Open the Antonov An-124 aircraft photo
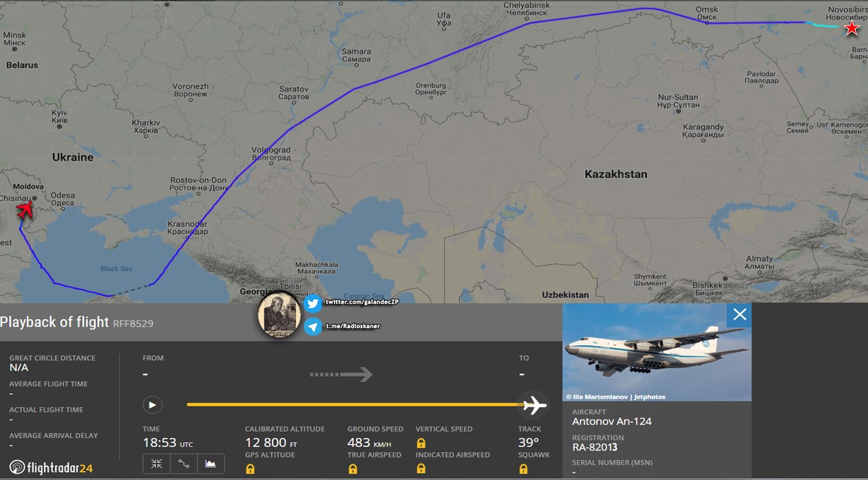This screenshot has height=480, width=868. click(x=657, y=352)
